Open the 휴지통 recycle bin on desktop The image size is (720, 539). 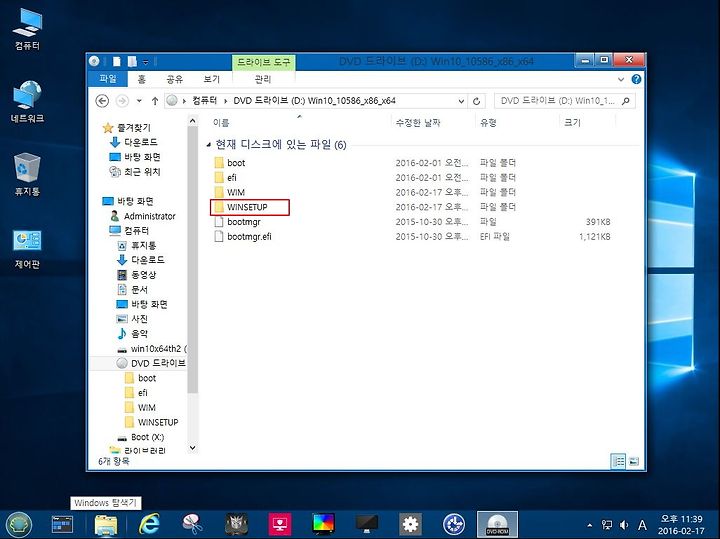coord(27,175)
